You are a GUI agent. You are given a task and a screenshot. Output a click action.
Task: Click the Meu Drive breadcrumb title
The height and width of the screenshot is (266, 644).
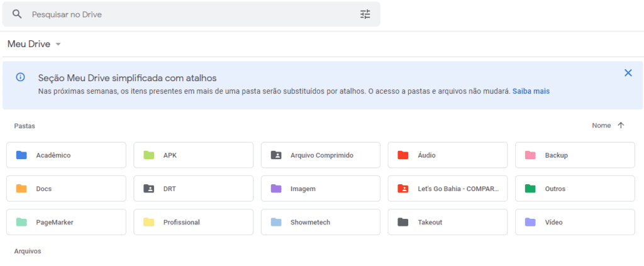tap(29, 44)
